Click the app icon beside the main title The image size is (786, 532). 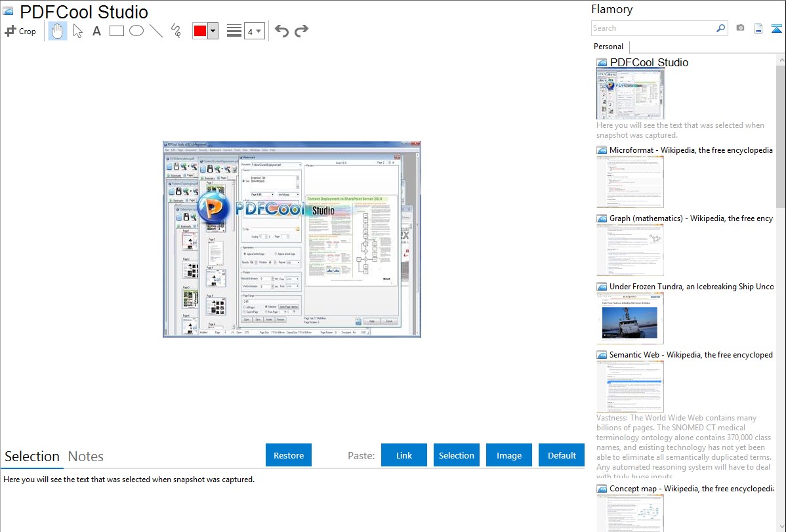pyautogui.click(x=8, y=12)
